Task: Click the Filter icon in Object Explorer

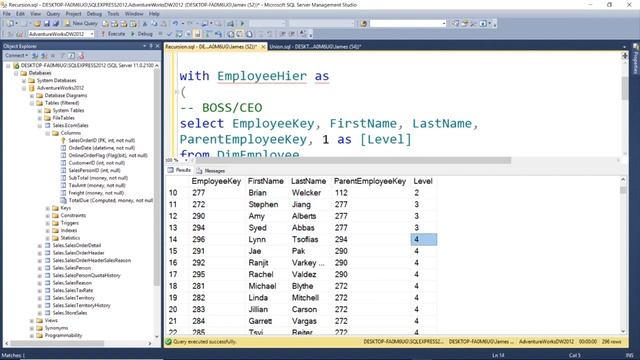Action: click(62, 56)
